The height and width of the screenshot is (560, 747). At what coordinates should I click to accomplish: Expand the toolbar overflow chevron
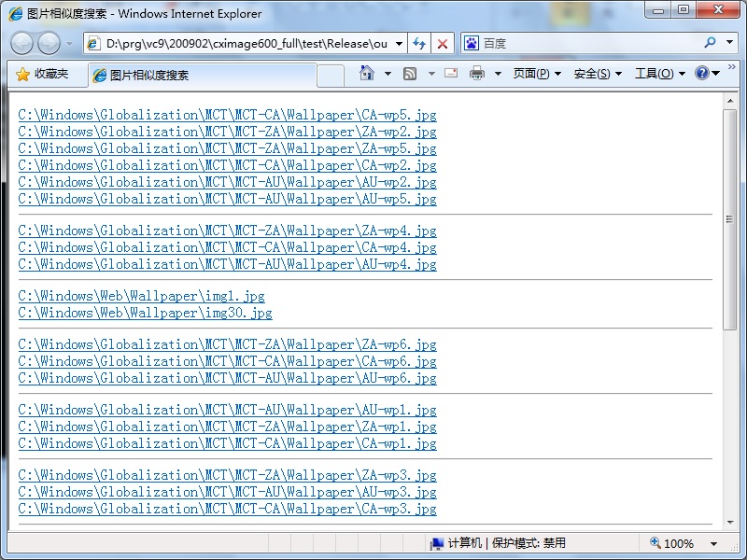click(x=732, y=67)
